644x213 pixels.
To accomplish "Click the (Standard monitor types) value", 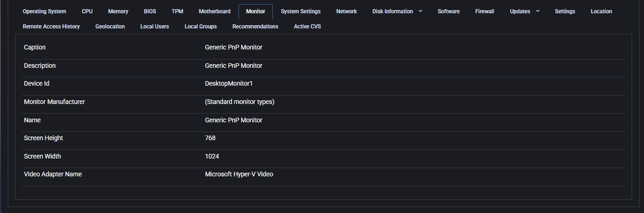I will pyautogui.click(x=240, y=102).
